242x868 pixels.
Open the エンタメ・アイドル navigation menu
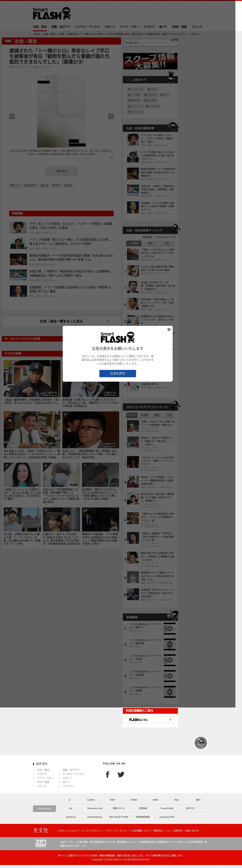(87, 27)
